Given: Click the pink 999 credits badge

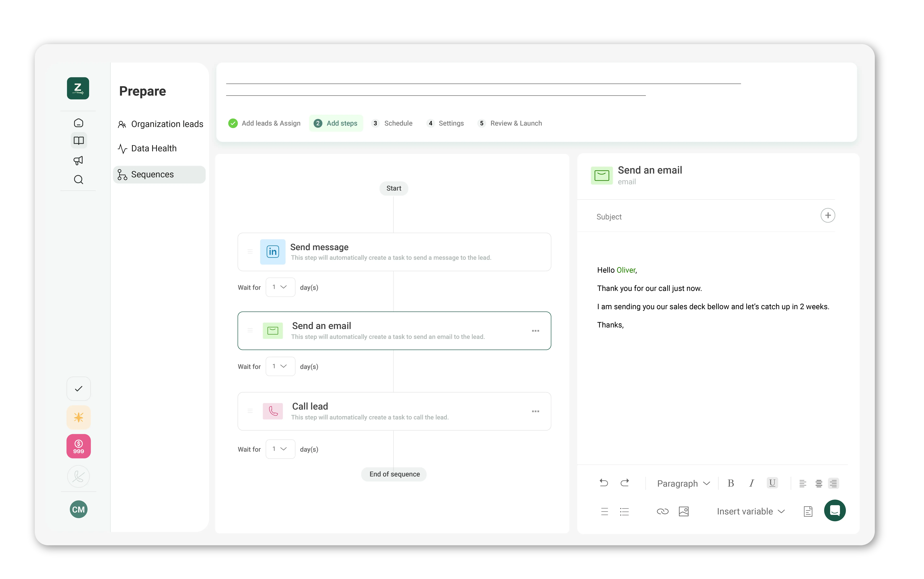Looking at the screenshot, I should 78,446.
